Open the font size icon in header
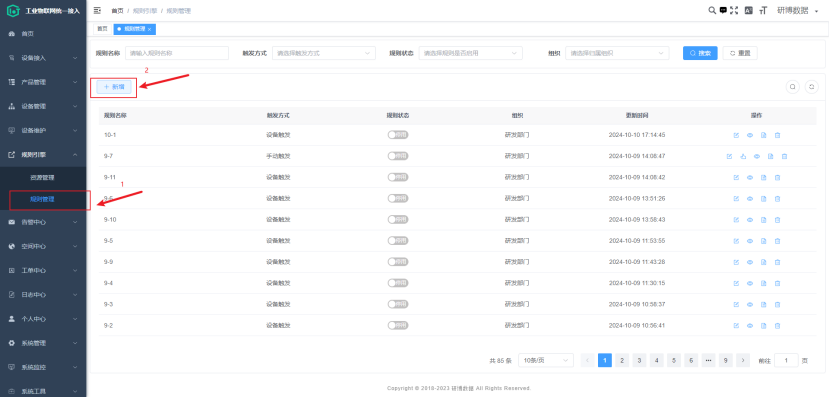 click(x=763, y=10)
